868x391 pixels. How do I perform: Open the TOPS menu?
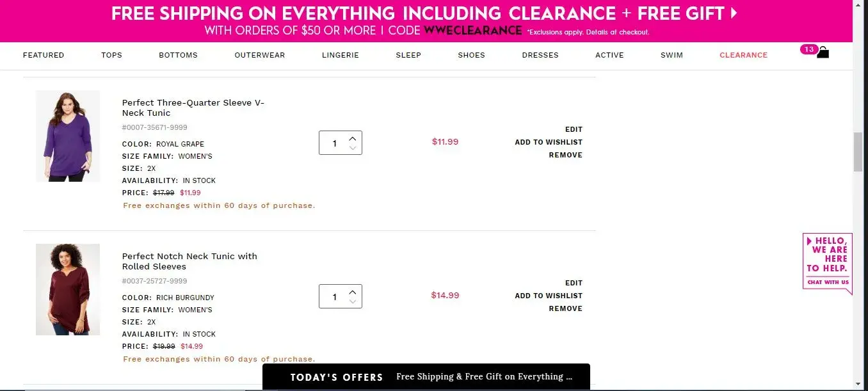point(111,55)
